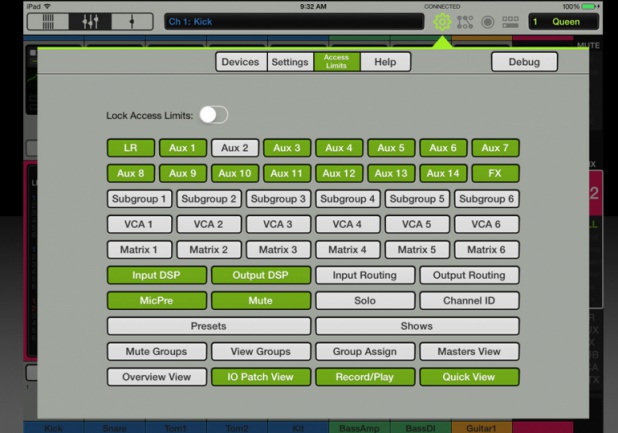The height and width of the screenshot is (433, 618).
Task: Toggle Aux 3 access limit
Action: pos(287,148)
